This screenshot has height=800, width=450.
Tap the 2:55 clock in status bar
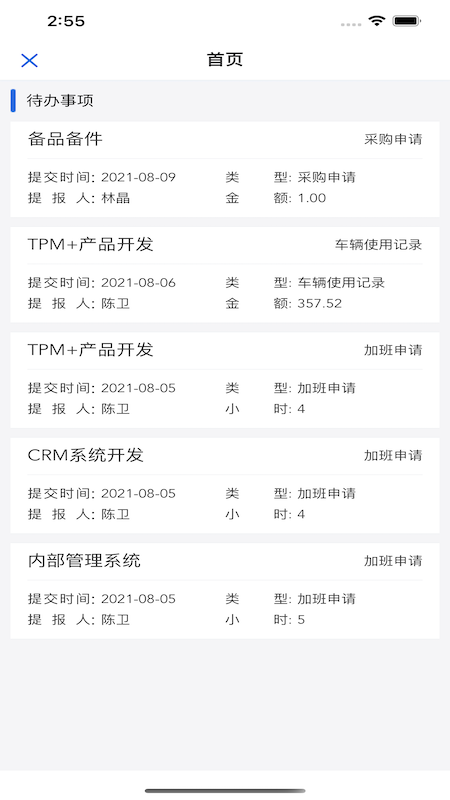[66, 21]
